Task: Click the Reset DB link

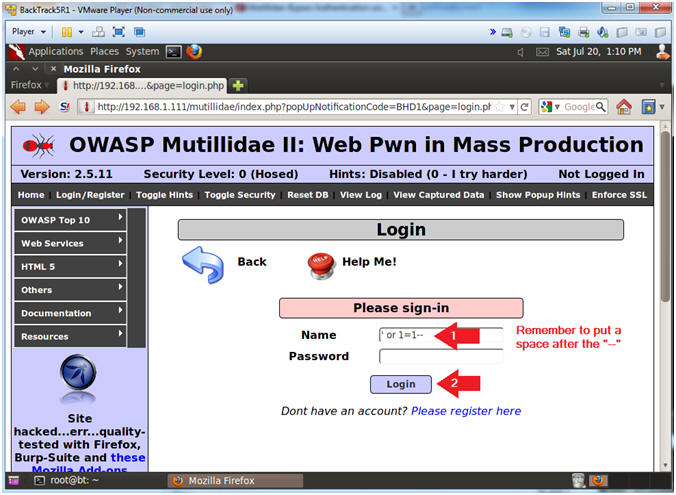Action: point(308,195)
